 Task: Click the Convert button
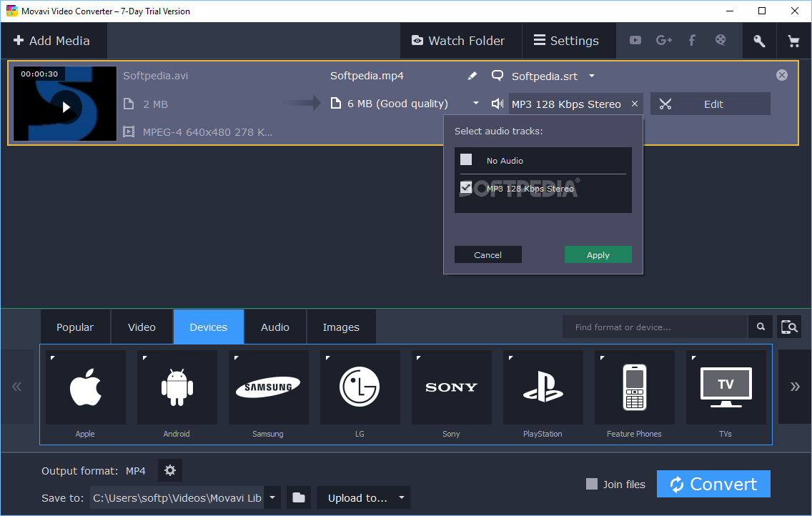pyautogui.click(x=713, y=484)
